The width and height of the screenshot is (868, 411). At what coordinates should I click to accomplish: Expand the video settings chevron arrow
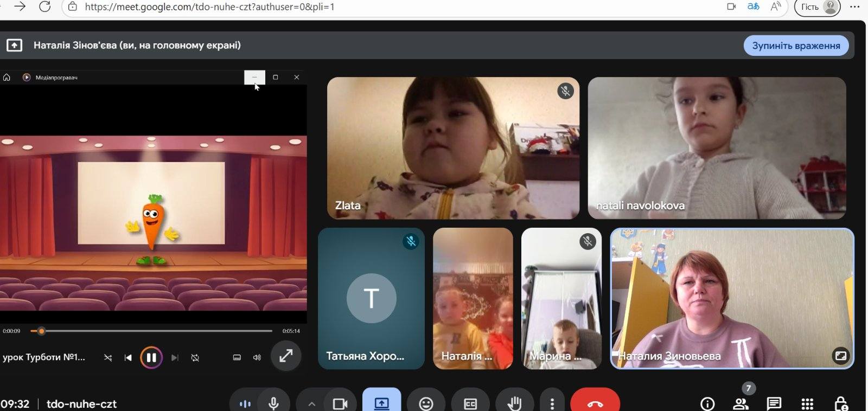click(x=311, y=403)
